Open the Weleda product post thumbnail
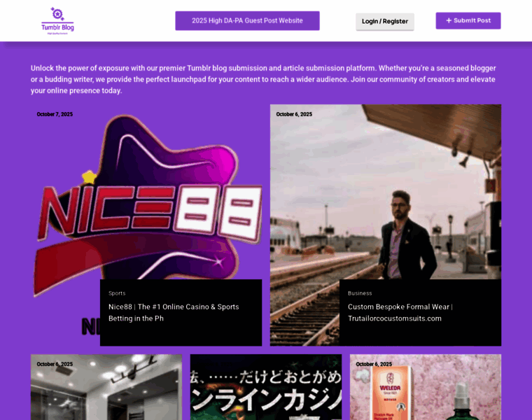Image resolution: width=532 pixels, height=420 pixels. point(426,387)
